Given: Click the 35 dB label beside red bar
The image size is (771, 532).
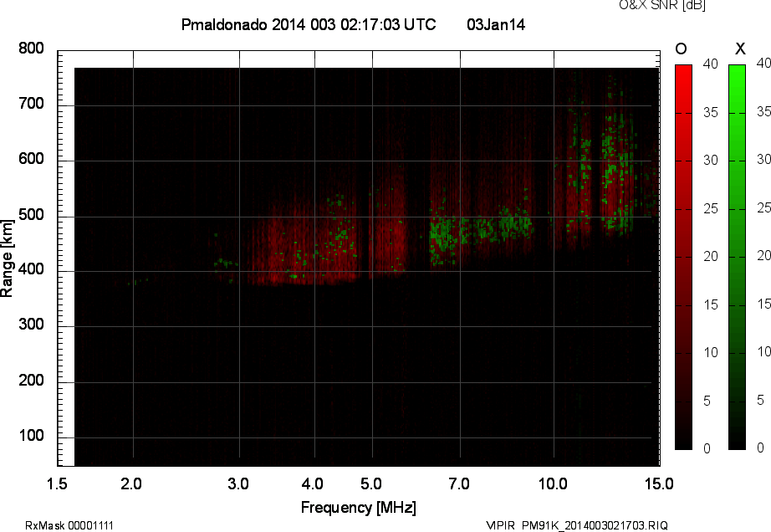Looking at the screenshot, I should pyautogui.click(x=711, y=113).
